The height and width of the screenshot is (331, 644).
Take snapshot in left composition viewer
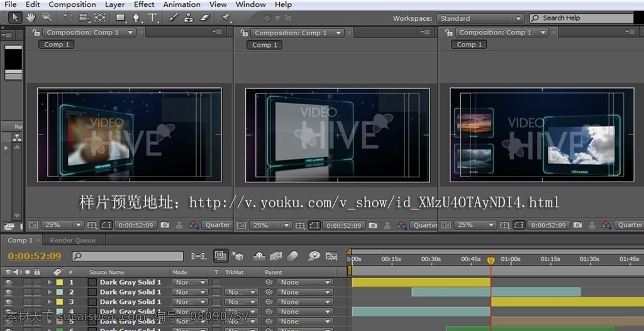(x=165, y=225)
